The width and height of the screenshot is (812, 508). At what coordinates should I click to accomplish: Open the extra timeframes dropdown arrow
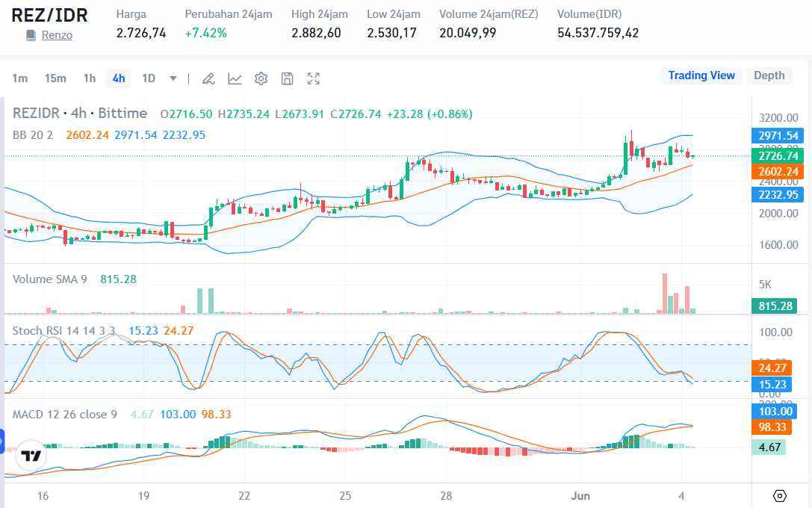173,78
